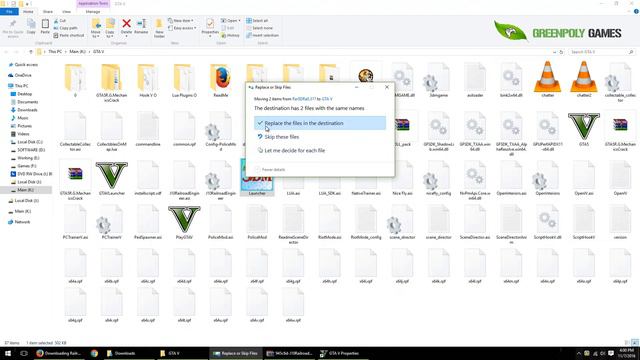The width and height of the screenshot is (640, 360).
Task: Click the Search GTA V field
Action: 602,52
